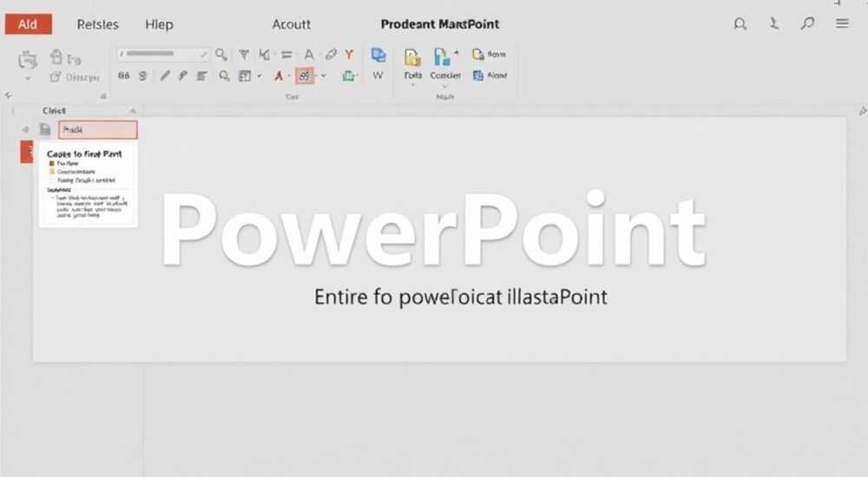The image size is (868, 477).
Task: Click the pin arrow below the ribbon's left edge
Action: tap(9, 95)
